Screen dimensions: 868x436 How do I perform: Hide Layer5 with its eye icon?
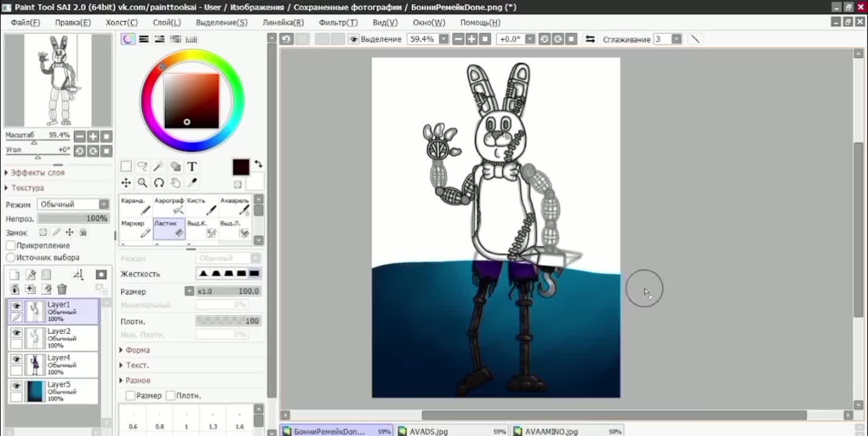[16, 386]
